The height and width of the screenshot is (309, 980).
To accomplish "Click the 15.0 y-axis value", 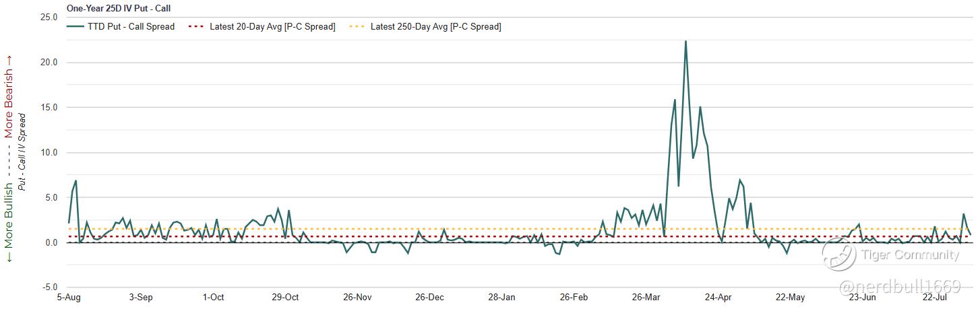I will (x=49, y=107).
